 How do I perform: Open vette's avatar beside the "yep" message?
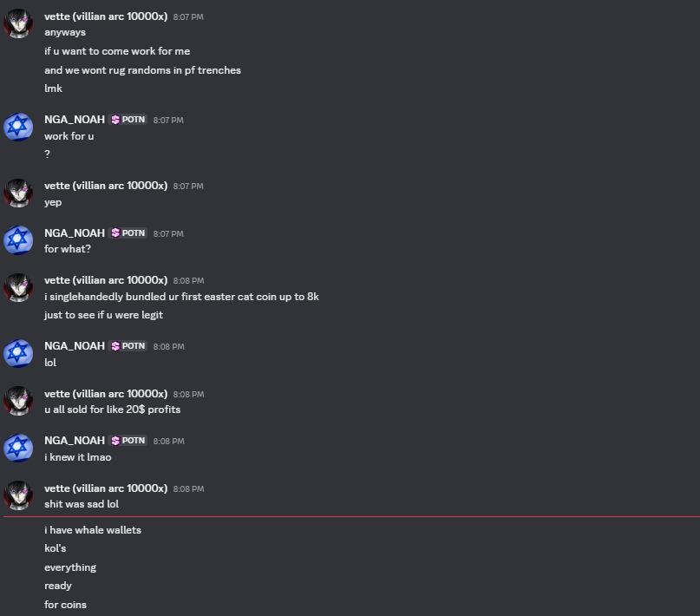[x=18, y=193]
